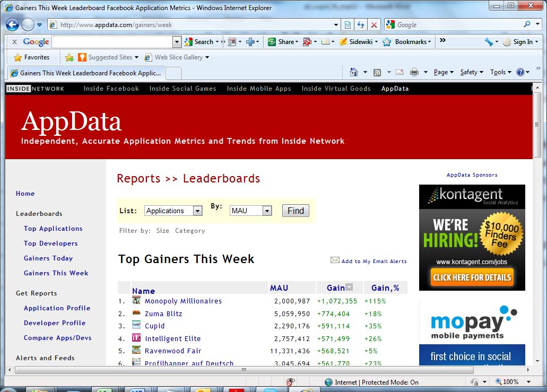Click the Read Mail envelope icon

pyautogui.click(x=400, y=72)
